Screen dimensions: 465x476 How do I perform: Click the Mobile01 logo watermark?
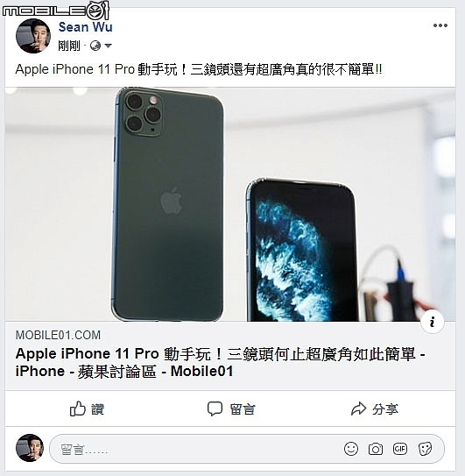pyautogui.click(x=55, y=11)
